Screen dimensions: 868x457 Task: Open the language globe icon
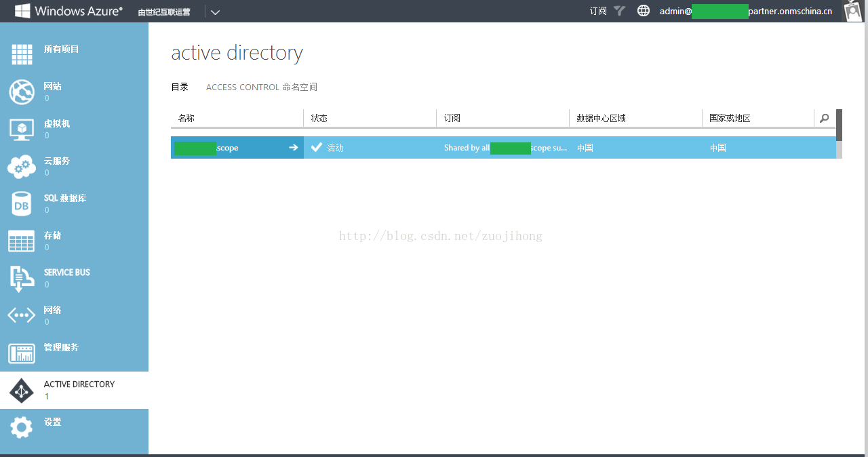point(644,11)
